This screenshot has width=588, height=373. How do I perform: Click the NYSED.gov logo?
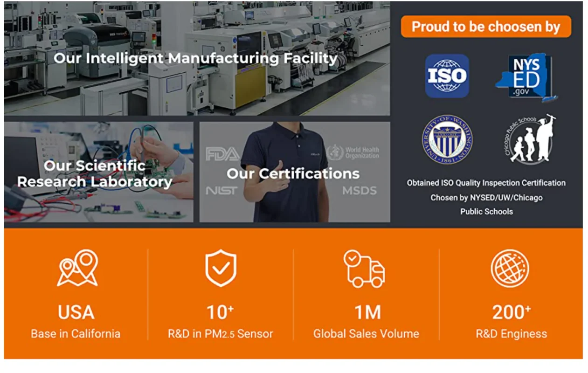click(526, 77)
